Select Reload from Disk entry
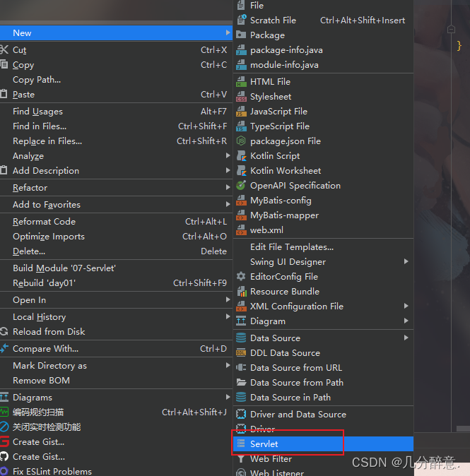This screenshot has width=470, height=476. (x=116, y=331)
